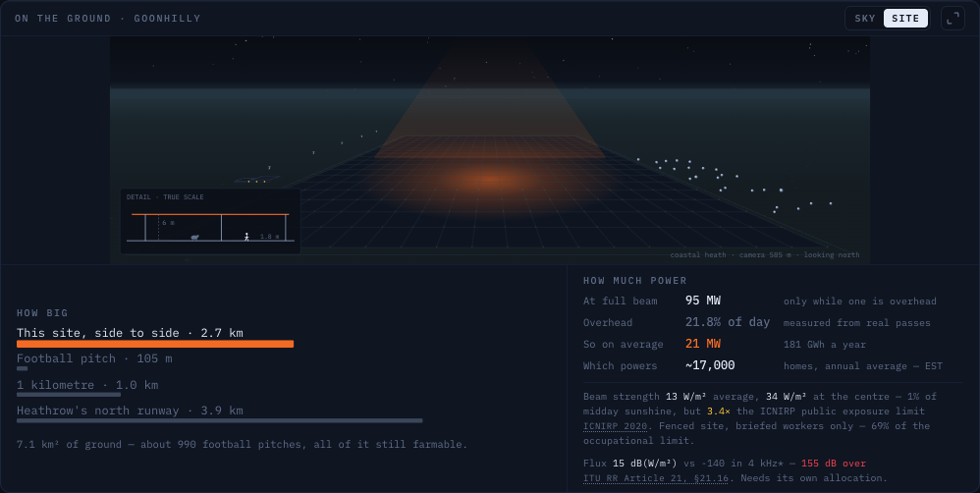Click the '15 dB(W/m²)' flux value
This screenshot has height=493, width=980.
click(644, 464)
